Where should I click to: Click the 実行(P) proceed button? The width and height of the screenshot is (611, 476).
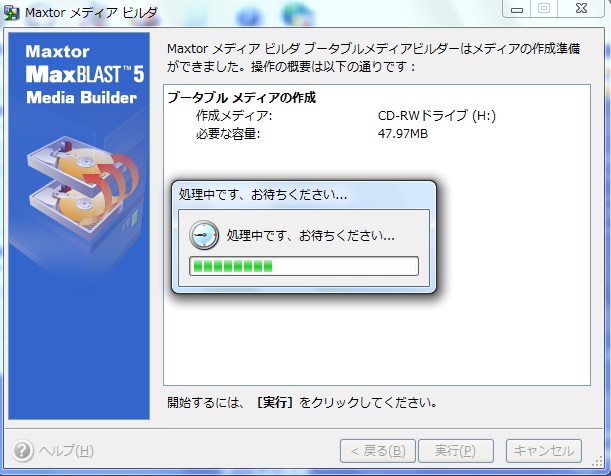pos(456,451)
